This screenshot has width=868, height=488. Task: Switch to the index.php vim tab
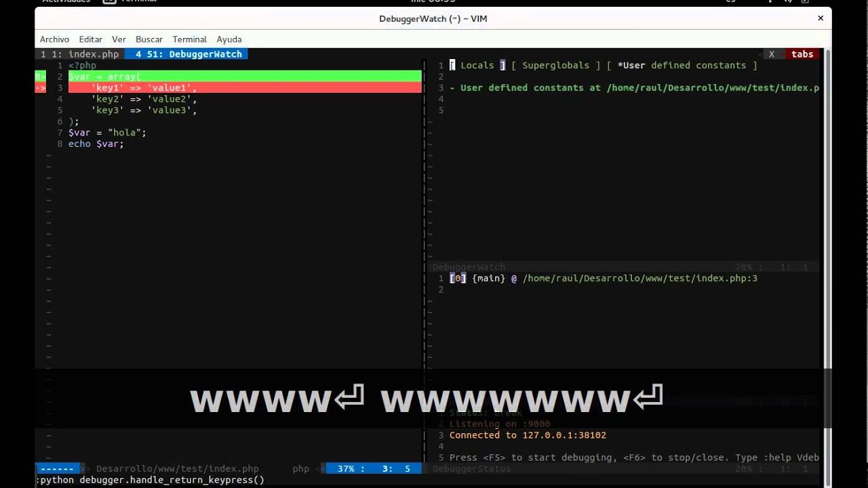tap(79, 54)
